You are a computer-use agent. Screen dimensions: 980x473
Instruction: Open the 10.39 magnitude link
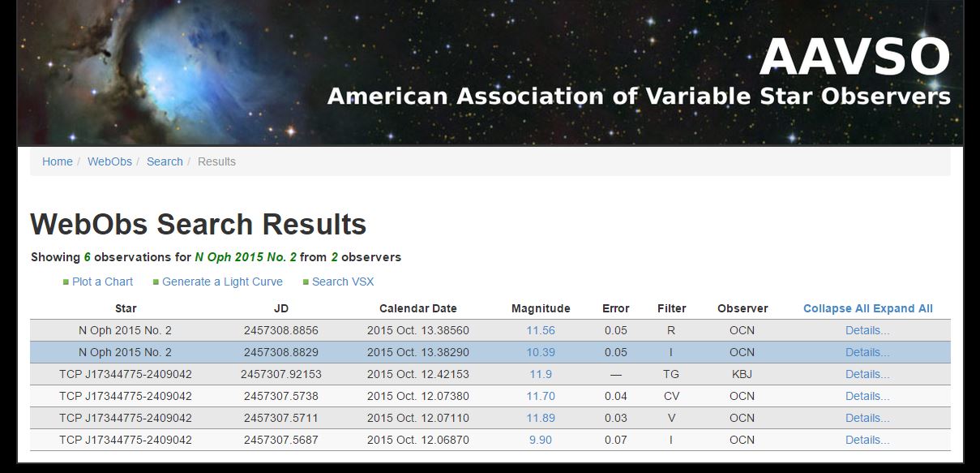pyautogui.click(x=541, y=352)
